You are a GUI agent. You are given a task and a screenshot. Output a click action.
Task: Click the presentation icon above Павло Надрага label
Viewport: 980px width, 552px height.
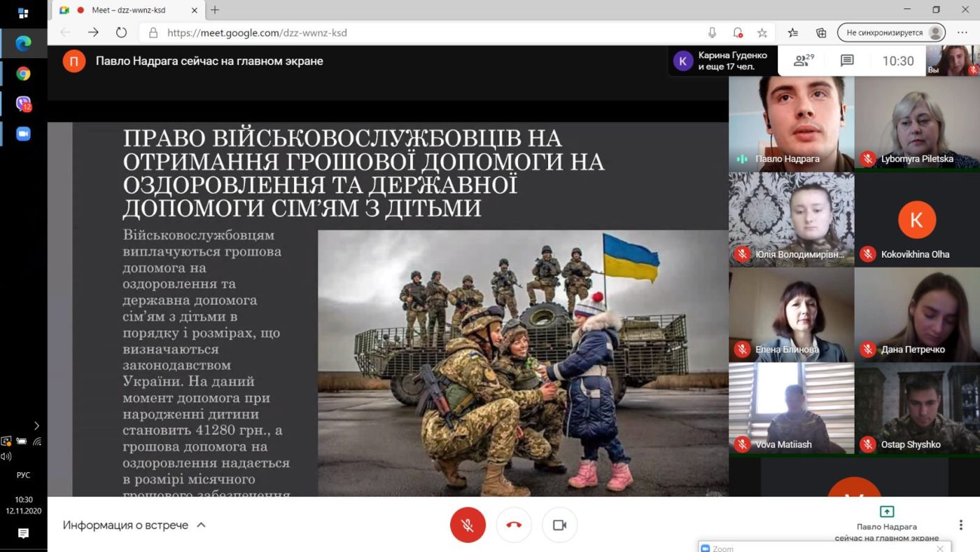point(887,511)
